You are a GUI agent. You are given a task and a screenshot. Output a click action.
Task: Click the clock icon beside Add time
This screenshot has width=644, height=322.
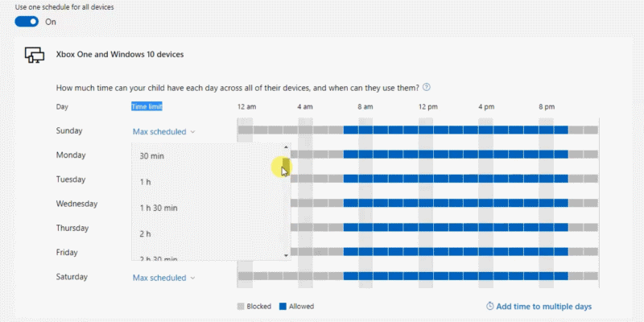489,307
